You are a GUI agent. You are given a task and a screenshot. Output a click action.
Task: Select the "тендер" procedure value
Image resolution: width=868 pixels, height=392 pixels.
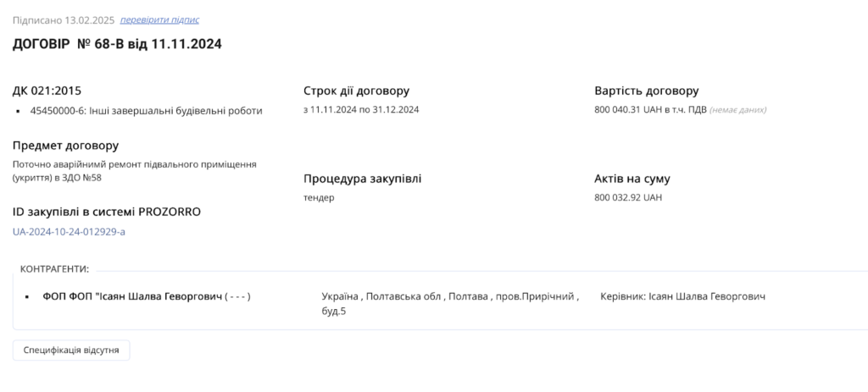[319, 197]
